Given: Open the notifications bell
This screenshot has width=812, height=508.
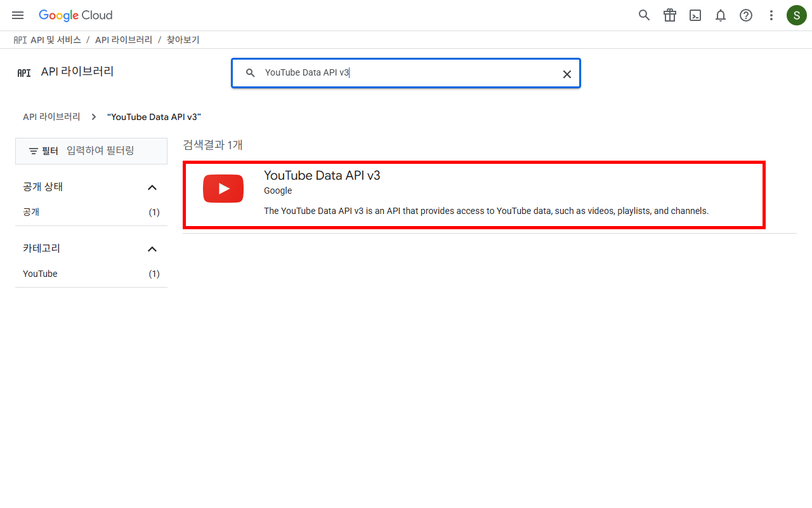Looking at the screenshot, I should (721, 15).
